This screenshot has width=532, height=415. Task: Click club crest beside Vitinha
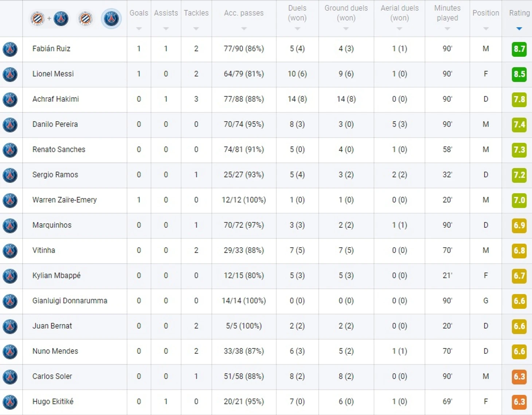[x=10, y=251]
